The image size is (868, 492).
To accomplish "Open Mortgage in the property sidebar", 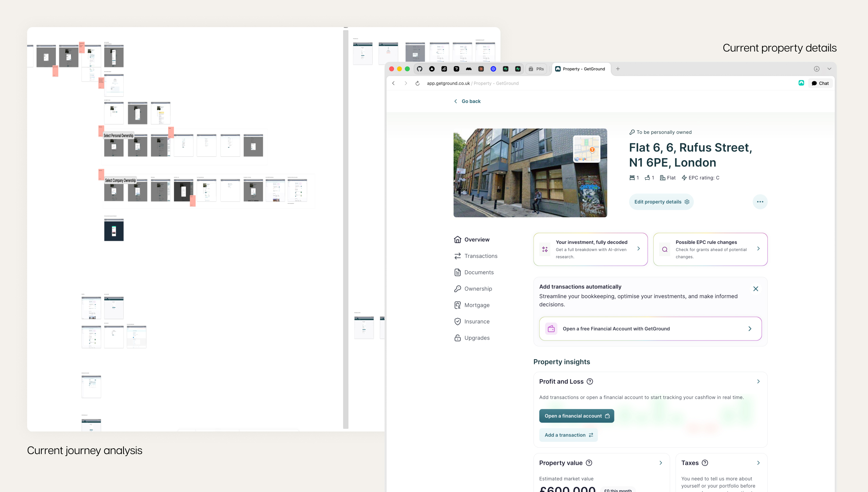I will [x=472, y=305].
